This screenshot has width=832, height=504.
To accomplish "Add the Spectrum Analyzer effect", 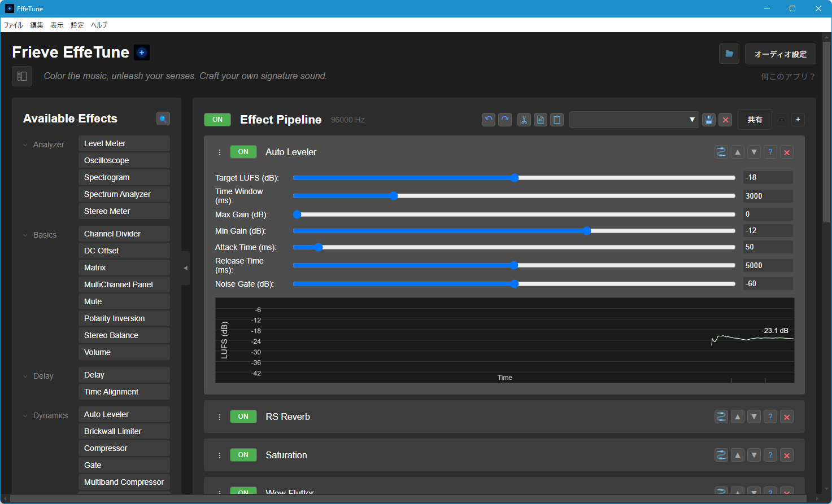I will 124,194.
